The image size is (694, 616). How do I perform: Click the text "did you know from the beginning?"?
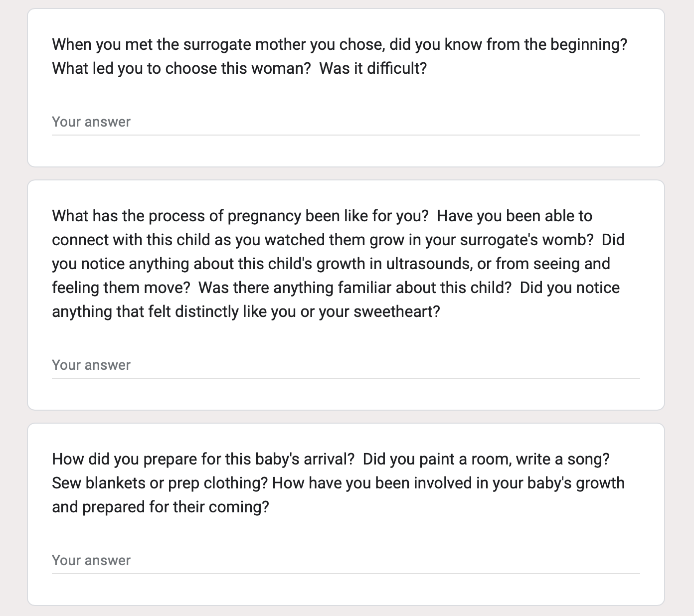(508, 45)
